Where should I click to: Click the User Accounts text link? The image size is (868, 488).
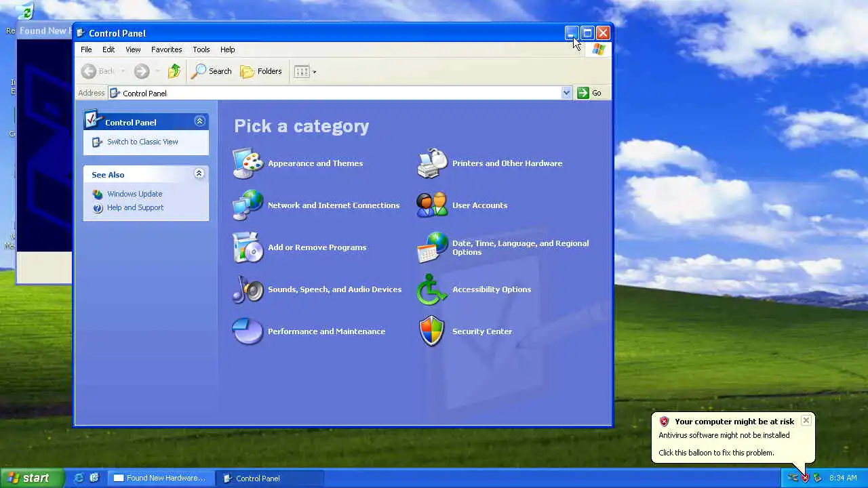click(479, 205)
